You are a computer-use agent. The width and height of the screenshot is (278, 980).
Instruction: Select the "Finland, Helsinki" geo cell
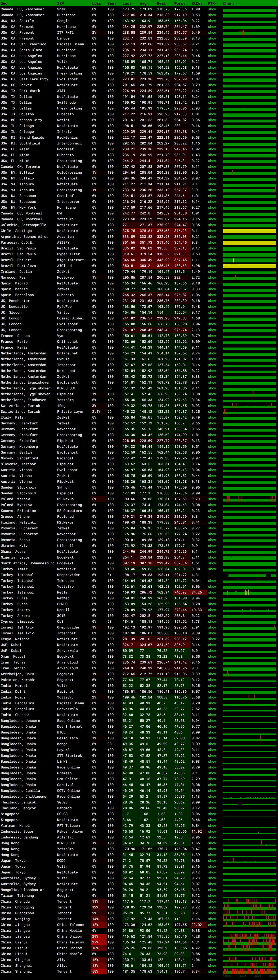pyautogui.click(x=18, y=522)
